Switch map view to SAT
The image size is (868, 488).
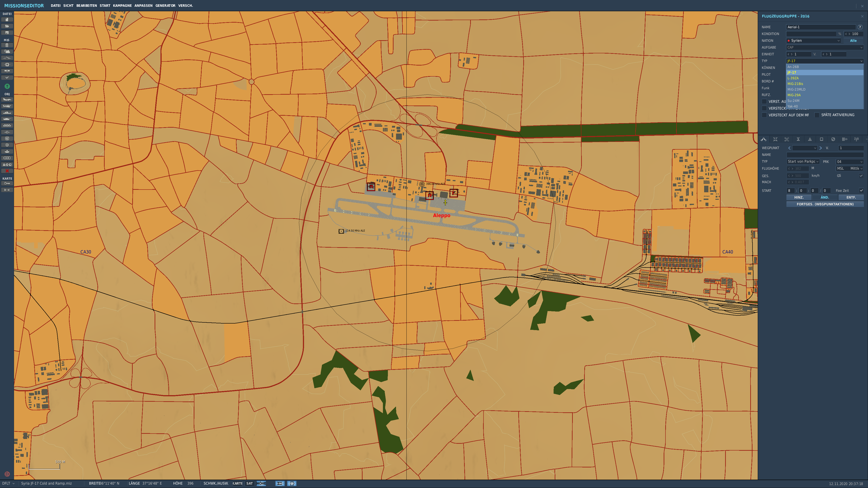click(249, 483)
